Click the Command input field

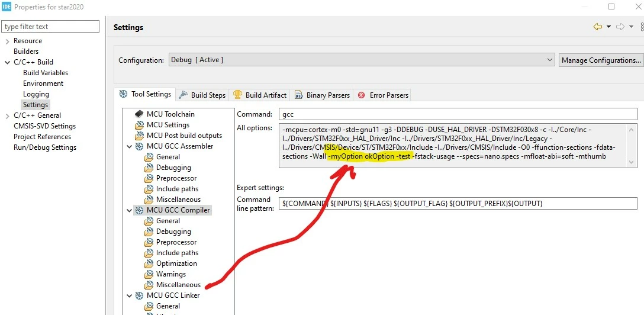point(458,114)
